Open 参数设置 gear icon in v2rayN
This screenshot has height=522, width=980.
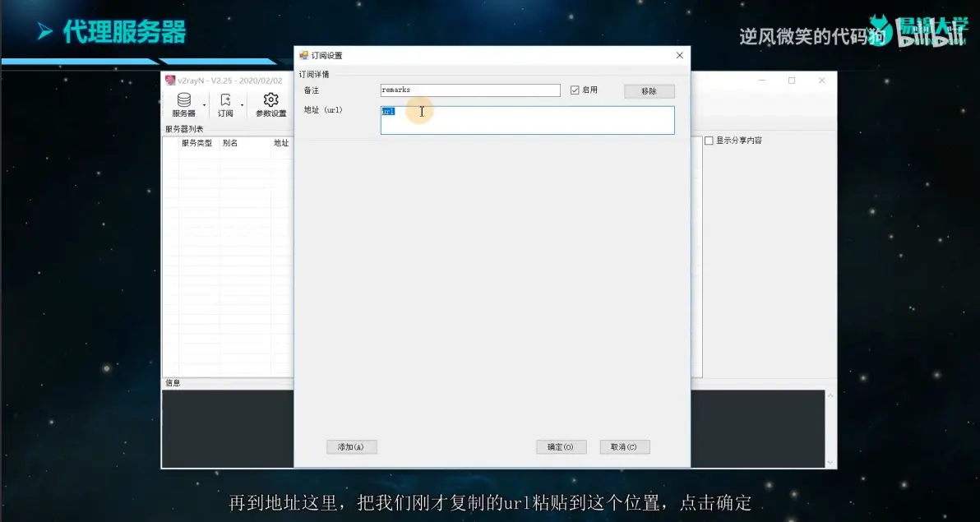[x=270, y=104]
